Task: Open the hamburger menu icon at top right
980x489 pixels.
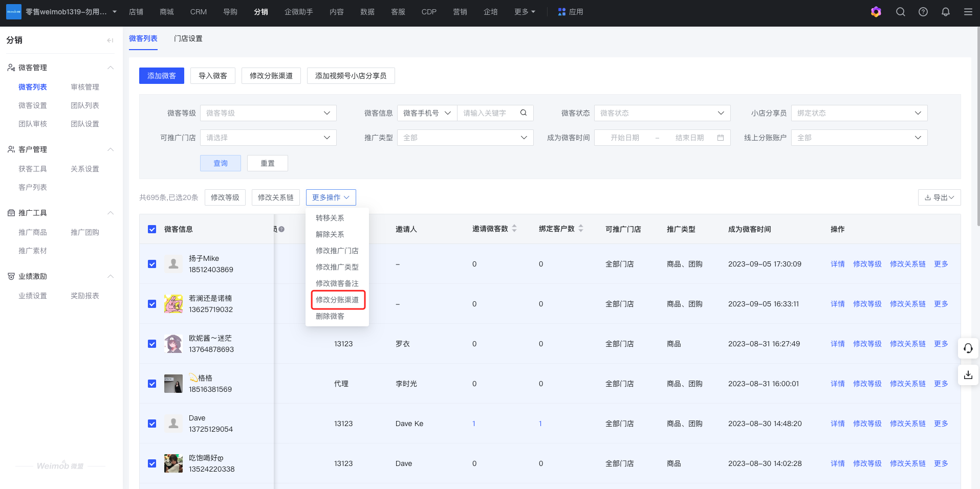Action: (x=968, y=12)
